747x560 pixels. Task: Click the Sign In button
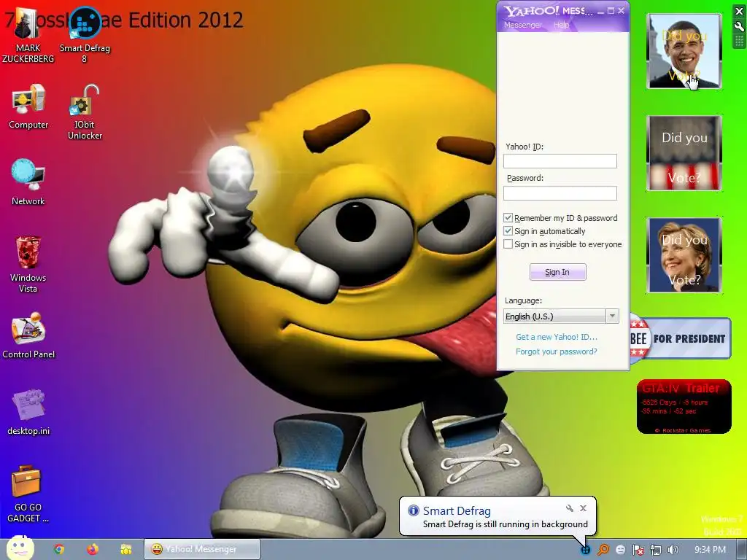tap(558, 272)
